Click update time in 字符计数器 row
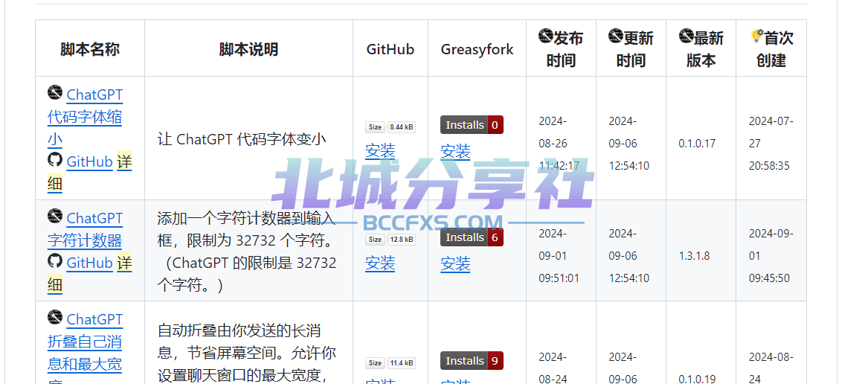Screen dimensions: 868x384 coord(629,256)
